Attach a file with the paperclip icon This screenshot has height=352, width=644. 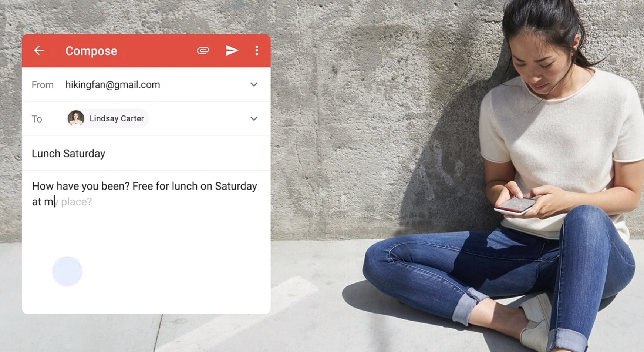point(203,50)
